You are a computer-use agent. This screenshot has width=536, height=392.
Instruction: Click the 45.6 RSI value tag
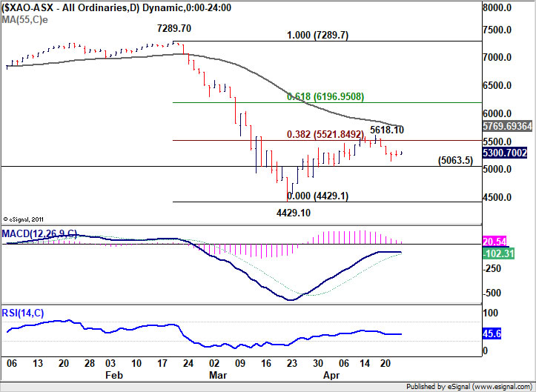[x=492, y=333]
